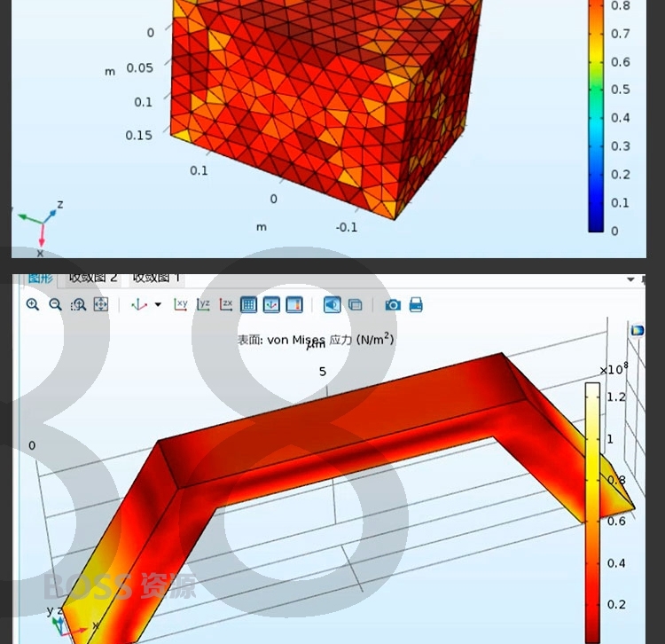Switch to the zx-plane view
This screenshot has height=644, width=665.
click(x=226, y=304)
